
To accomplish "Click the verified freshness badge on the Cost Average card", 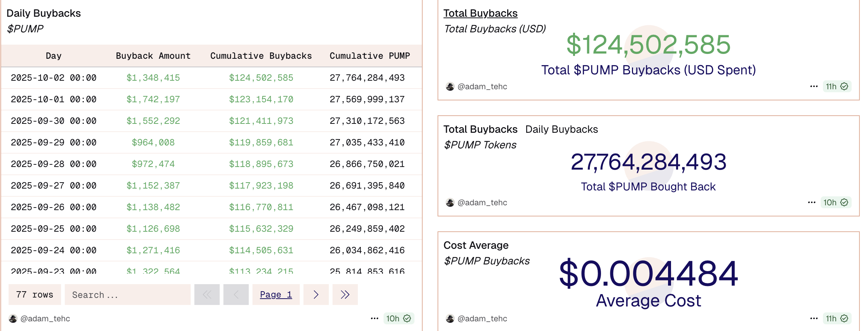I will pos(844,319).
